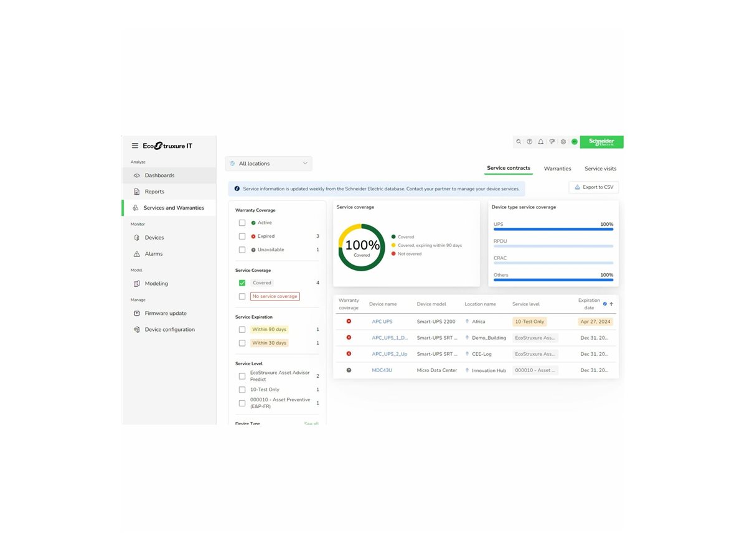
Task: Open notifications bell icon
Action: click(541, 142)
